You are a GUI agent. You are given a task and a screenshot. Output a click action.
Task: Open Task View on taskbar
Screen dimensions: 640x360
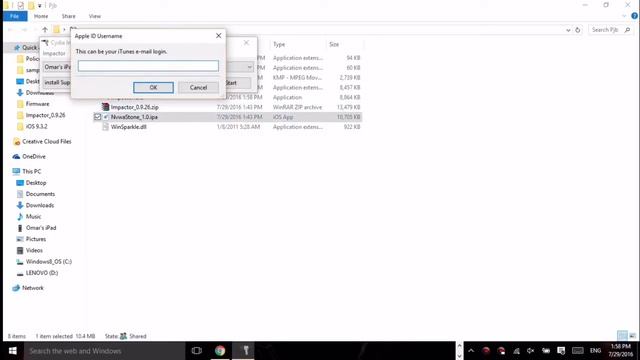coord(197,351)
